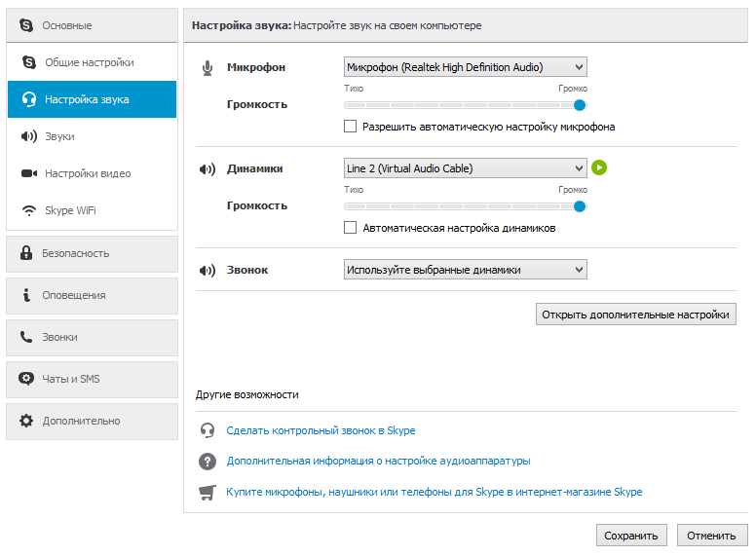
Task: Click the speaker icon beside Звуки
Action: click(29, 136)
